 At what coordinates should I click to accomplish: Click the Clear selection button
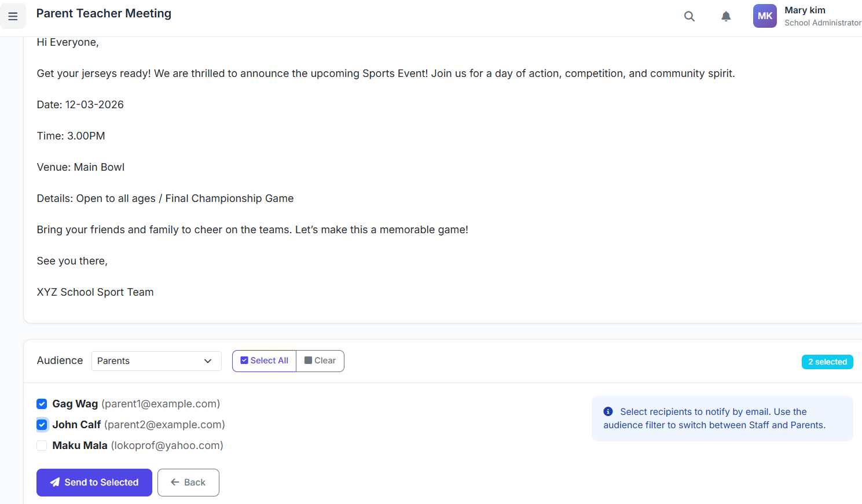pos(320,361)
